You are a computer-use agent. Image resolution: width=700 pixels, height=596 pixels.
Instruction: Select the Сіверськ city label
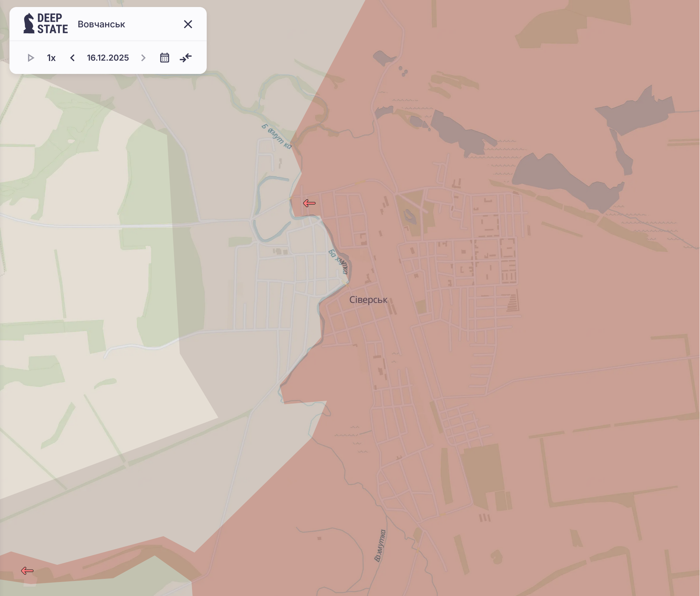pyautogui.click(x=368, y=300)
